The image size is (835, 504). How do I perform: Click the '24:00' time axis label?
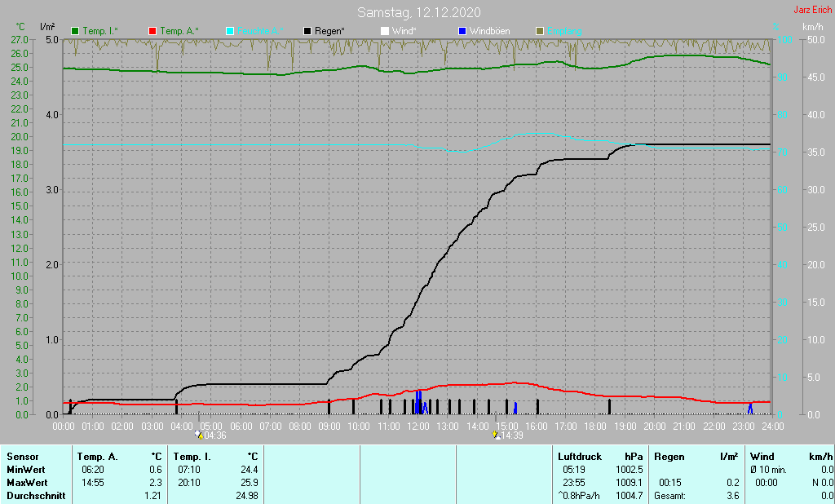tap(773, 427)
